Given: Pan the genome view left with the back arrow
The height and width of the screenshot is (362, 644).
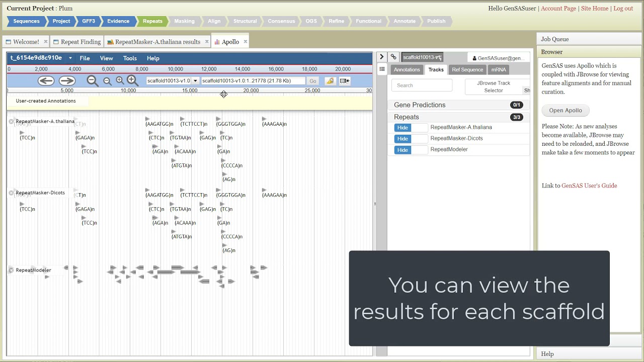Looking at the screenshot, I should [x=46, y=80].
